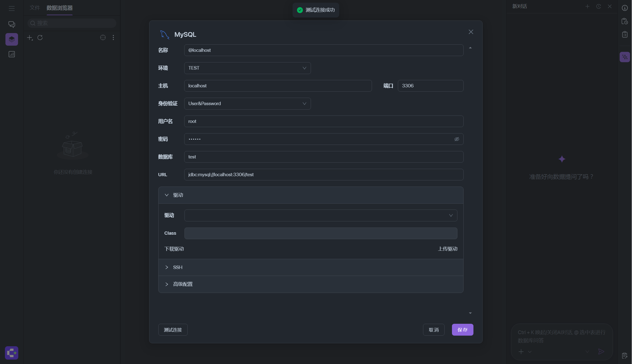
Task: Click the 密码 password field
Action: (324, 139)
